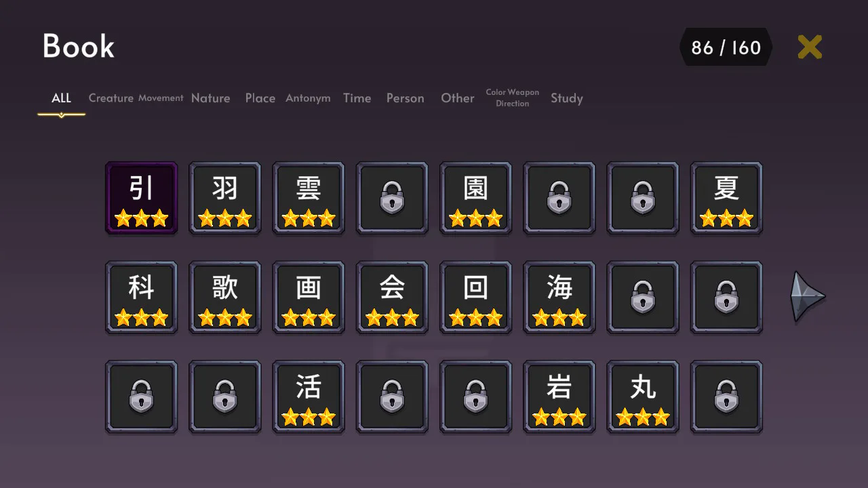Viewport: 868px width, 488px height.
Task: Open the 岩 kanji entry
Action: coord(559,397)
